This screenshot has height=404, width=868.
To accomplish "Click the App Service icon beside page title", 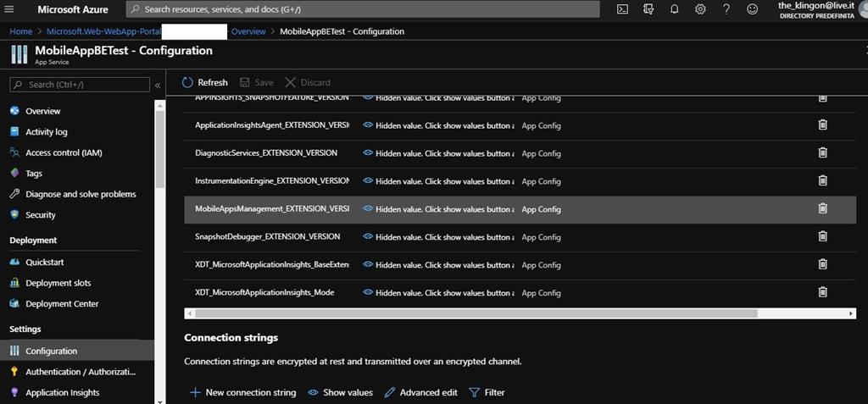I will 19,55.
